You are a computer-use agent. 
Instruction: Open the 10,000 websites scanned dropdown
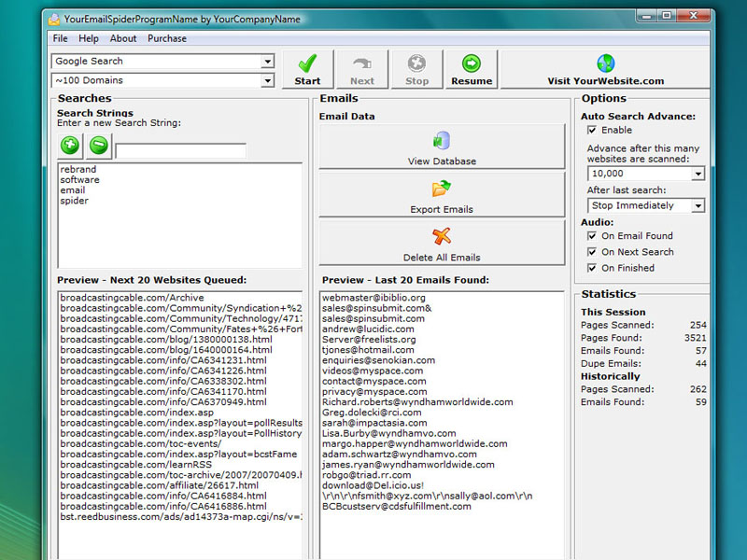[x=698, y=174]
